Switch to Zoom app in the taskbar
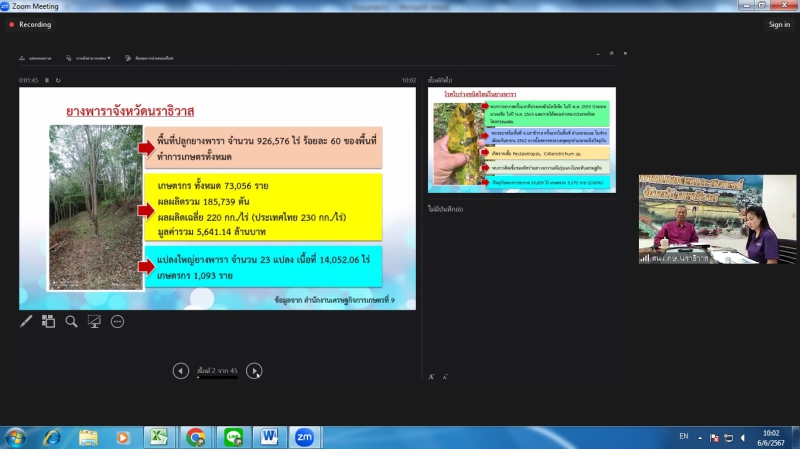The image size is (800, 449). (303, 437)
